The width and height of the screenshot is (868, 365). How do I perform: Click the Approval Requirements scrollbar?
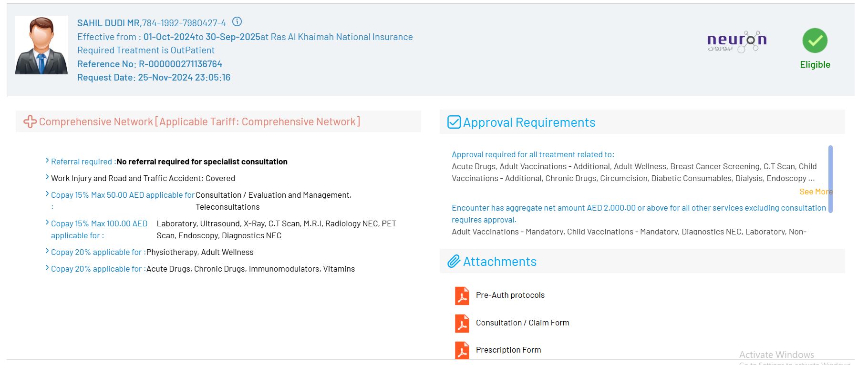(x=830, y=179)
